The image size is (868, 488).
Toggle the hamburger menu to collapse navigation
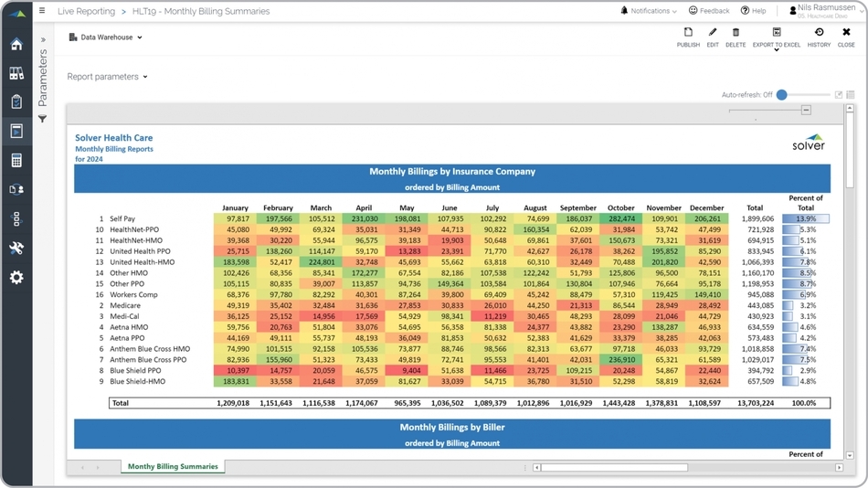(42, 11)
